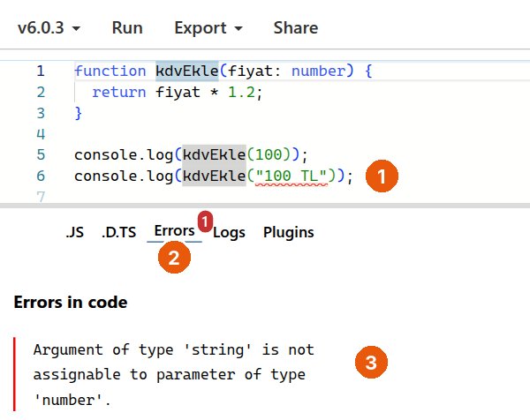The height and width of the screenshot is (420, 530).
Task: Click the Run button
Action: pyautogui.click(x=127, y=27)
